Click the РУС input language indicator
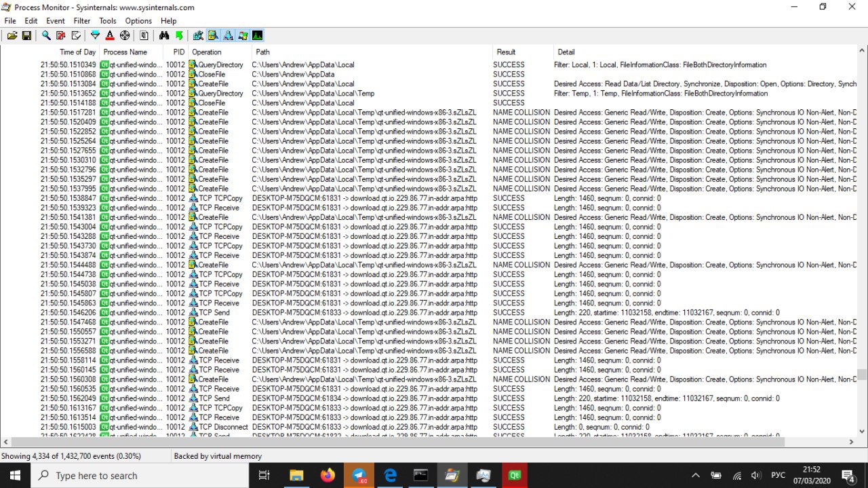The width and height of the screenshot is (868, 488). click(778, 475)
